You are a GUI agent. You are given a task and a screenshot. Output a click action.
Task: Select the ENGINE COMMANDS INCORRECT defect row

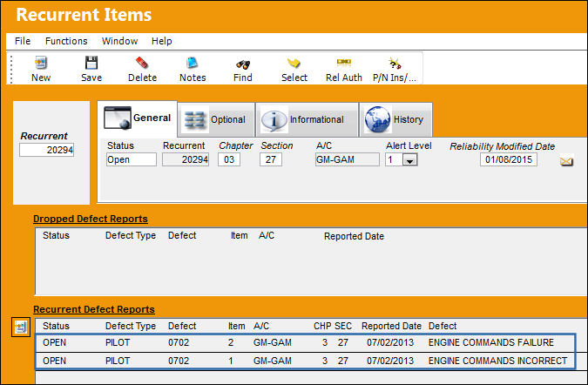[305, 361]
